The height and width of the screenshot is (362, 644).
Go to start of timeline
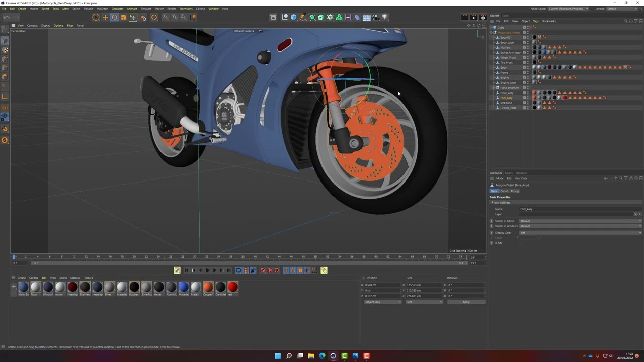pos(186,270)
